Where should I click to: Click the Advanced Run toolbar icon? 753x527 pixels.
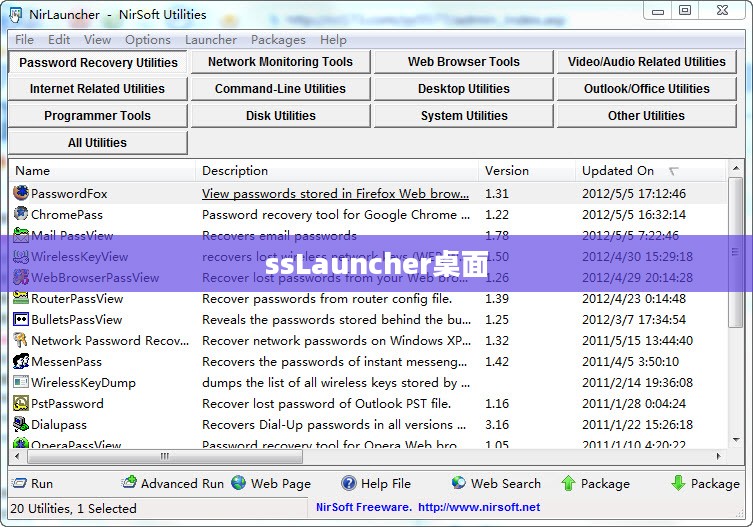[129, 482]
